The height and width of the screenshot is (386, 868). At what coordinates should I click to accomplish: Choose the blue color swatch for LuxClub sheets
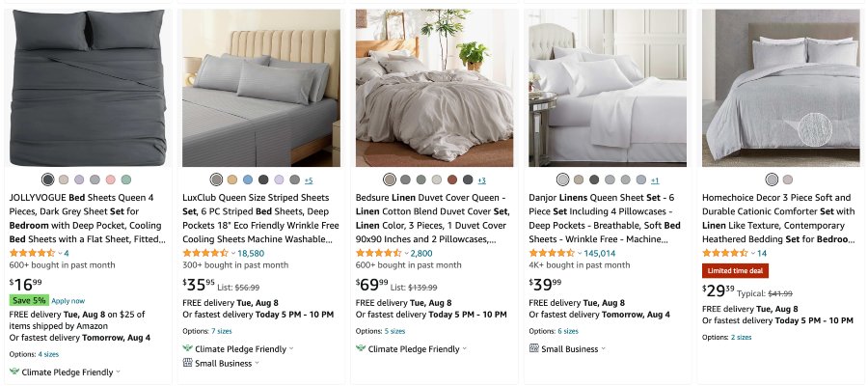(x=248, y=179)
